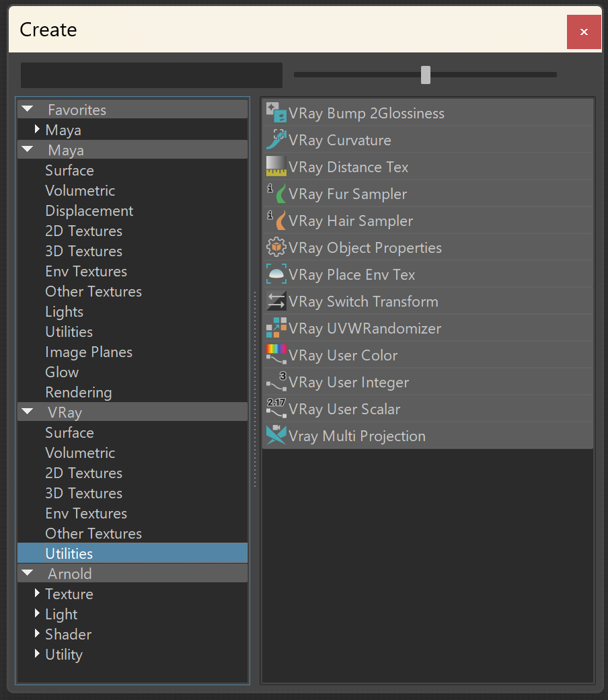The height and width of the screenshot is (700, 608).
Task: Click the VRay User Scalar 2.17 icon
Action: click(x=276, y=408)
